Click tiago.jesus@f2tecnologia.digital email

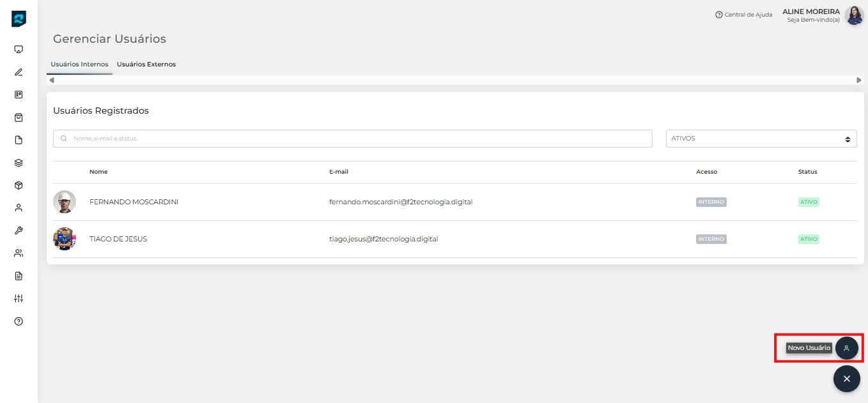point(384,239)
